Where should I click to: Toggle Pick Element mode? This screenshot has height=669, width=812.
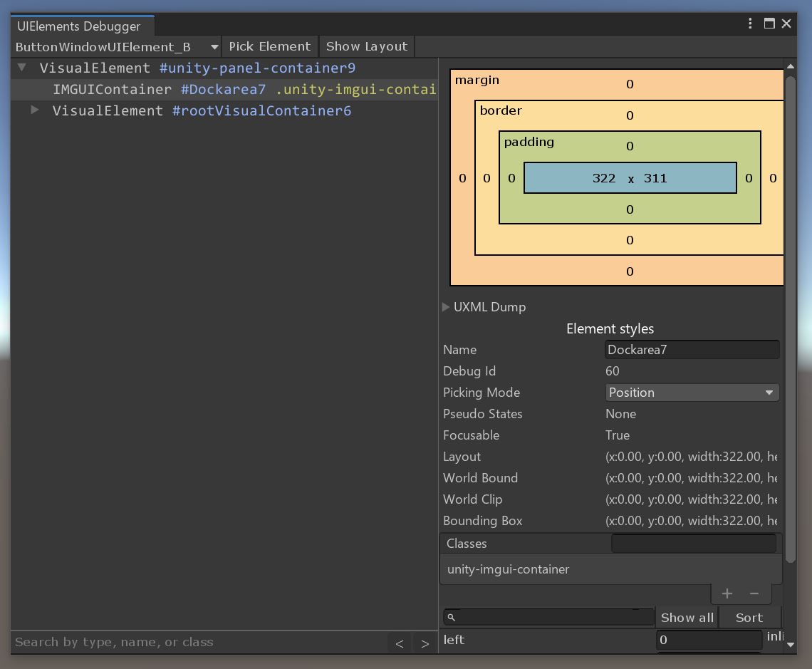(270, 46)
